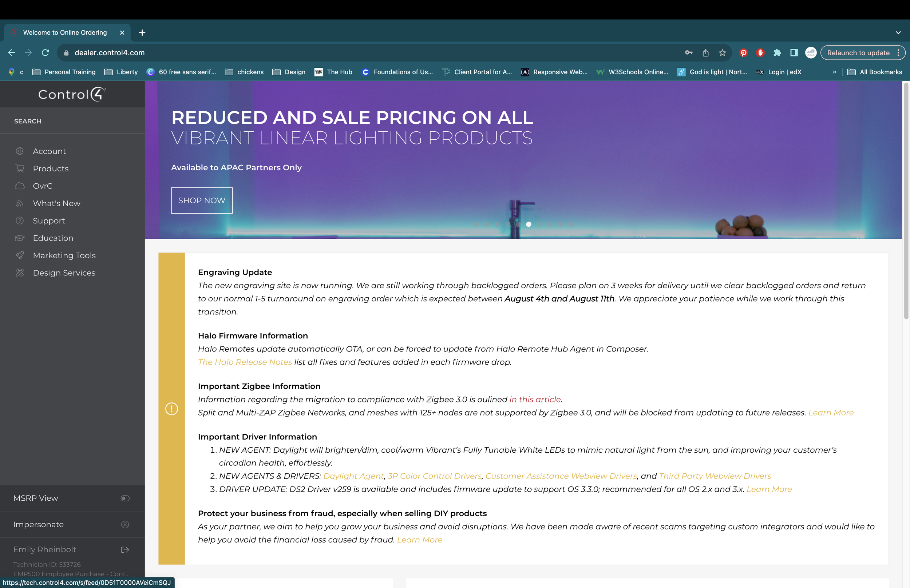Open The Halo Release Notes link
The image size is (910, 588).
pyautogui.click(x=245, y=362)
